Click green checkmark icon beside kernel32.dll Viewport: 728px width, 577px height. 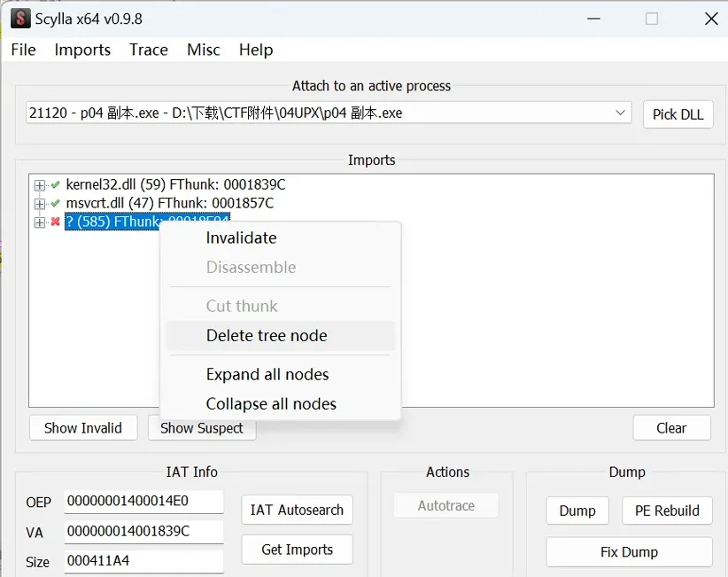pos(56,185)
